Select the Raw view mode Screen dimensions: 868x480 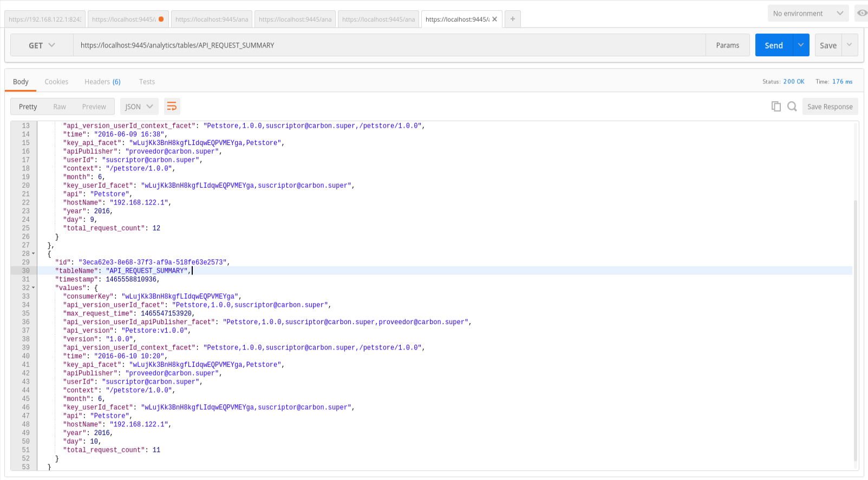pyautogui.click(x=60, y=107)
